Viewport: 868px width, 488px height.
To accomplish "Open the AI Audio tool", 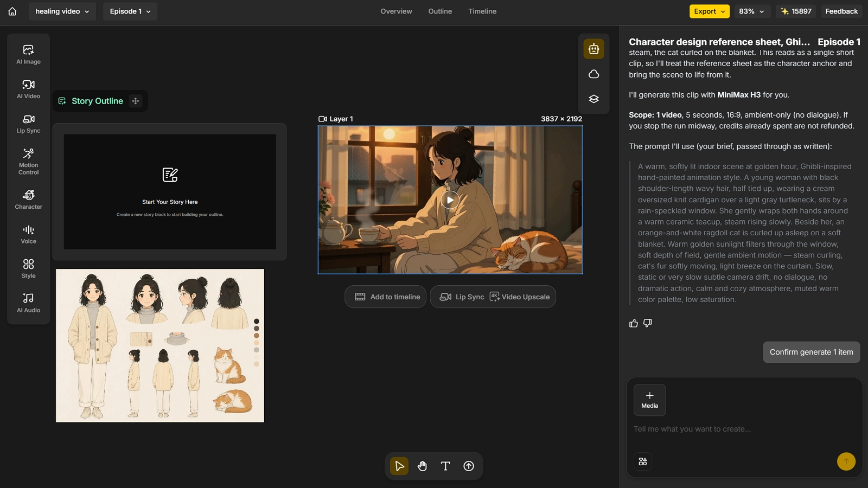I will click(x=29, y=303).
